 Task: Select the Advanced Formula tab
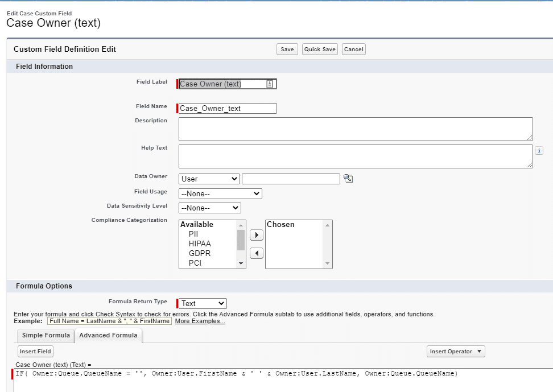108,335
